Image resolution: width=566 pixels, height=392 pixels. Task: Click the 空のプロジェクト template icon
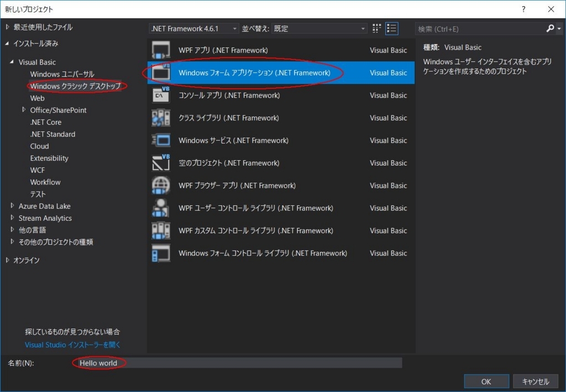[161, 163]
